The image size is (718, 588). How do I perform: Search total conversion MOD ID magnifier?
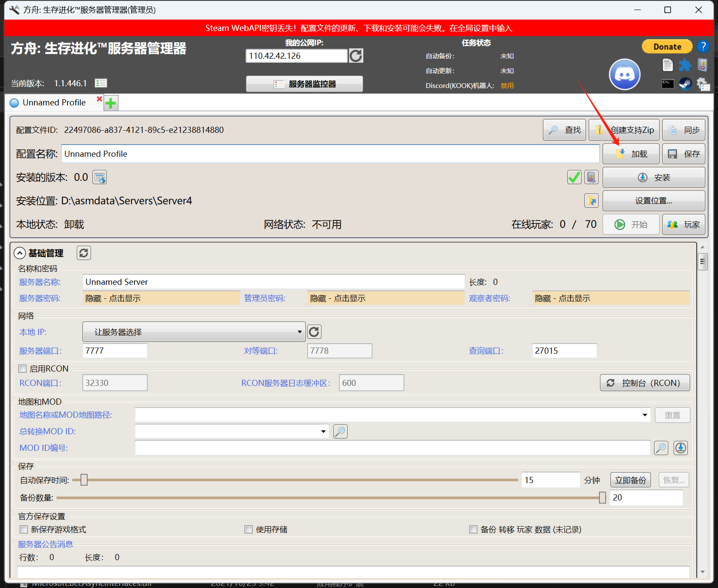(x=340, y=431)
